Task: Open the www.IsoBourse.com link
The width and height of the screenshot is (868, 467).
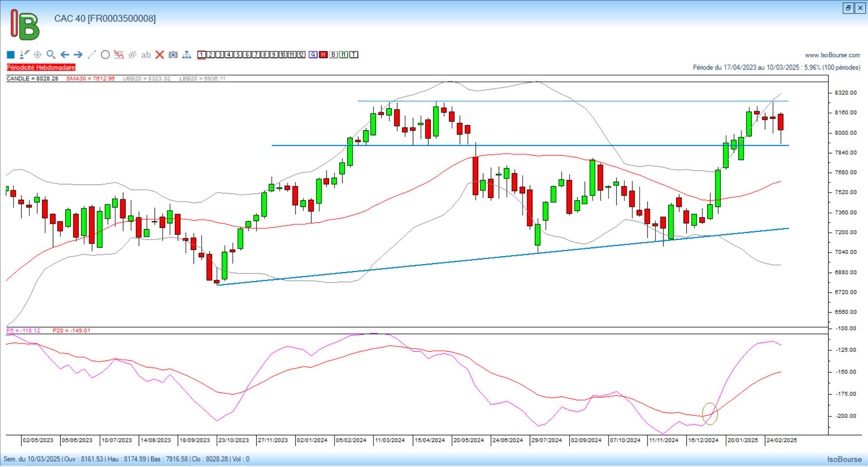Action: click(x=832, y=55)
